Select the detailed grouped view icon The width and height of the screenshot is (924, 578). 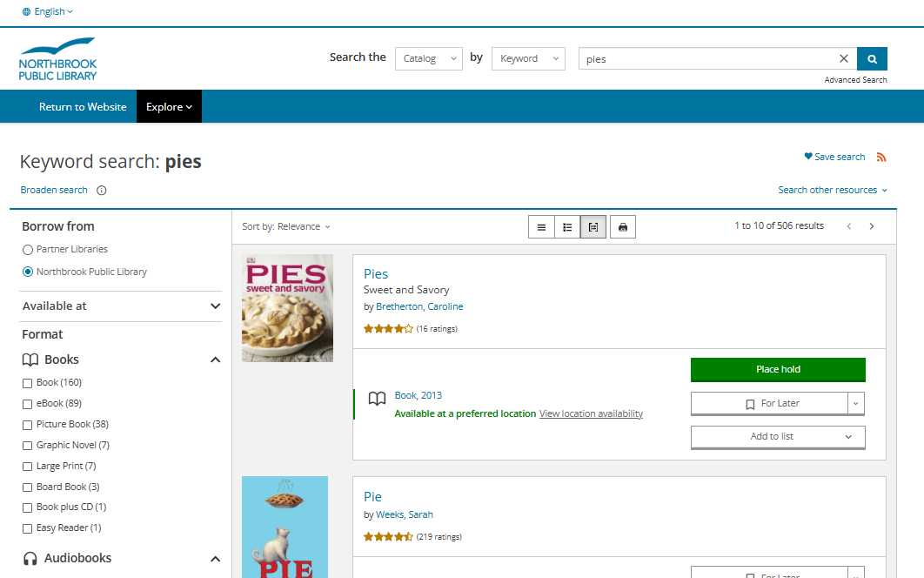pos(593,227)
